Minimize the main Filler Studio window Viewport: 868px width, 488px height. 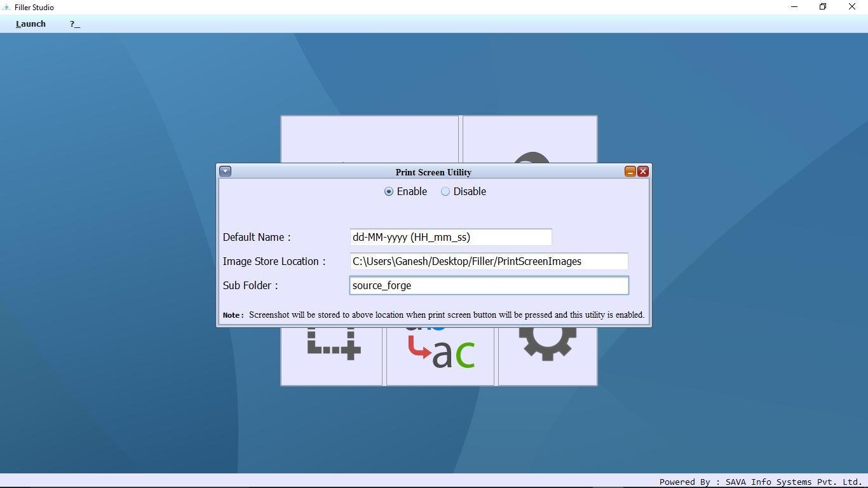point(794,6)
